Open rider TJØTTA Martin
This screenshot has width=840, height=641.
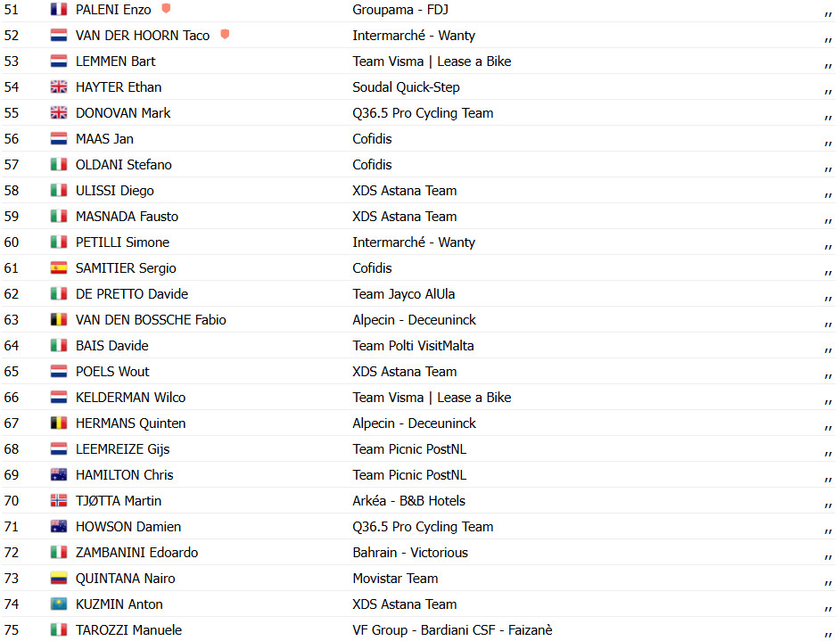[x=119, y=501]
